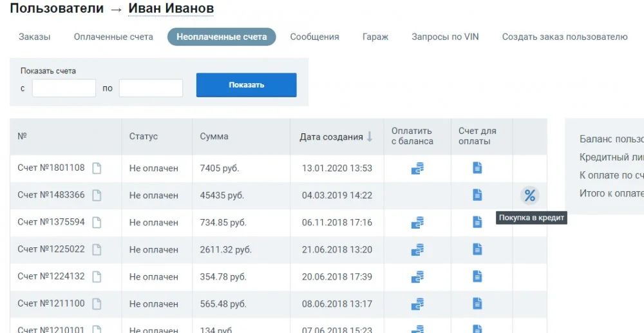This screenshot has height=333, width=644.
Task: Click the amount 734.85 руб.
Action: coord(223,223)
